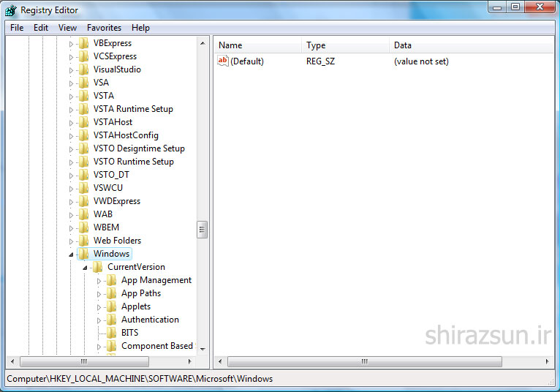This screenshot has width=560, height=392.
Task: Click the VSTAHostConfig folder icon
Action: tap(84, 135)
